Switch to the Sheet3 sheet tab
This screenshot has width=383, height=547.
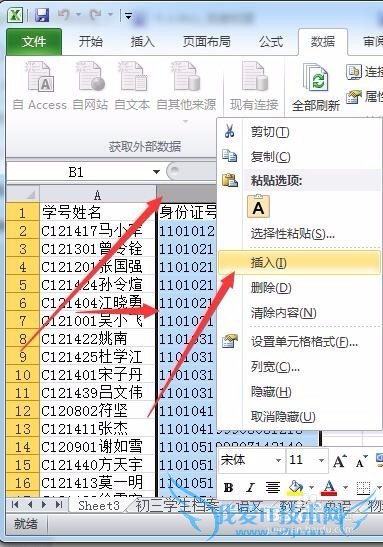(99, 505)
